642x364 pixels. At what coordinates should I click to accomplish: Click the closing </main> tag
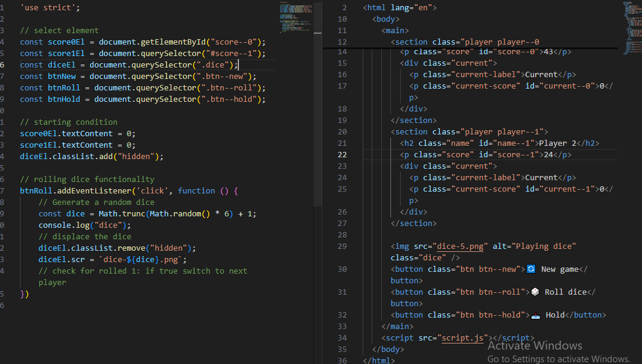click(397, 327)
